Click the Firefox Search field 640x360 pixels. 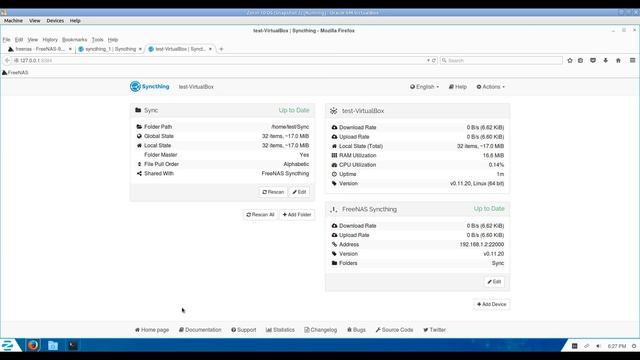pyautogui.click(x=501, y=60)
